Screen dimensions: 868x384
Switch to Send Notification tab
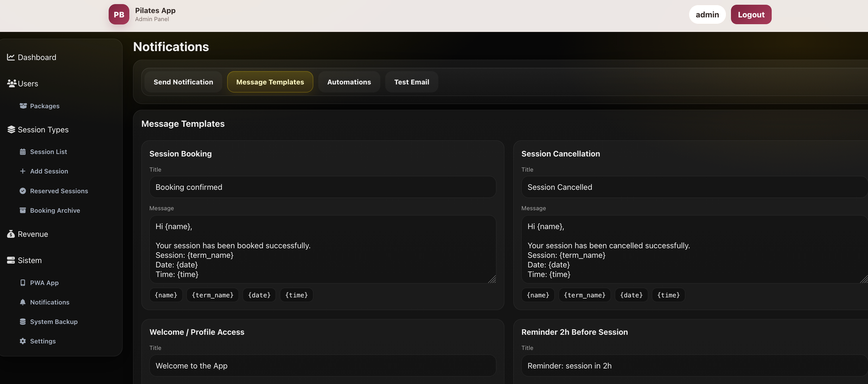click(183, 82)
